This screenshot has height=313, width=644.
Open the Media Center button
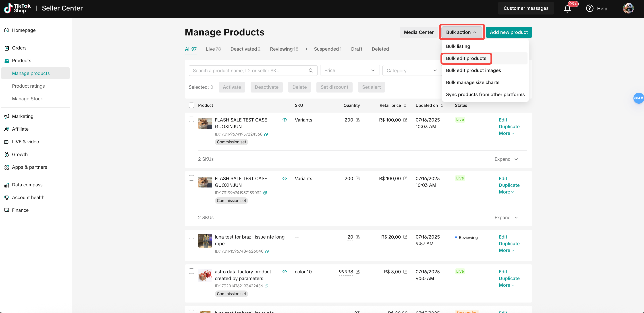pyautogui.click(x=419, y=32)
